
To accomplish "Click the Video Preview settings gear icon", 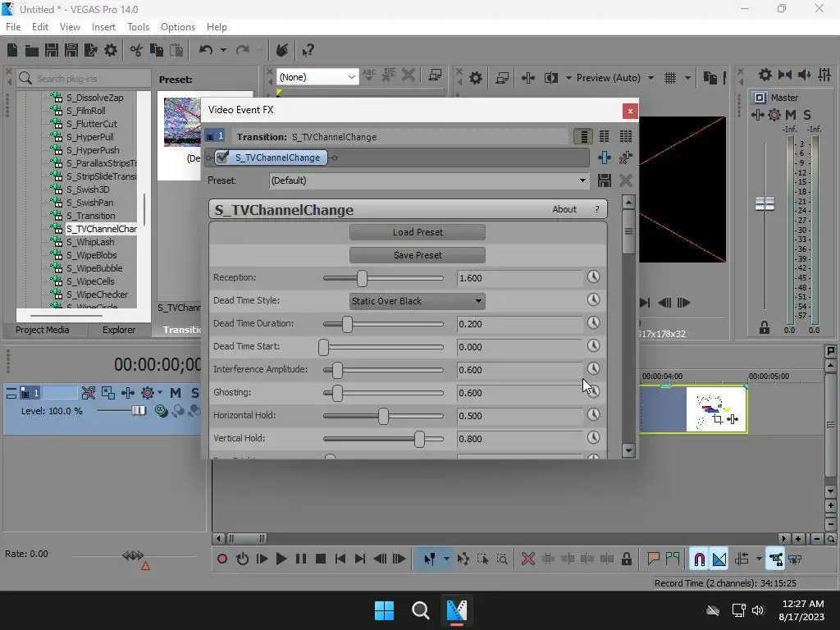I will click(475, 78).
